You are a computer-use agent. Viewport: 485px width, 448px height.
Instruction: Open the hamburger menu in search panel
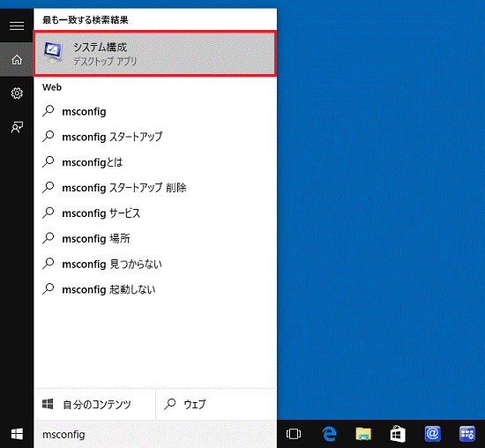[x=17, y=26]
